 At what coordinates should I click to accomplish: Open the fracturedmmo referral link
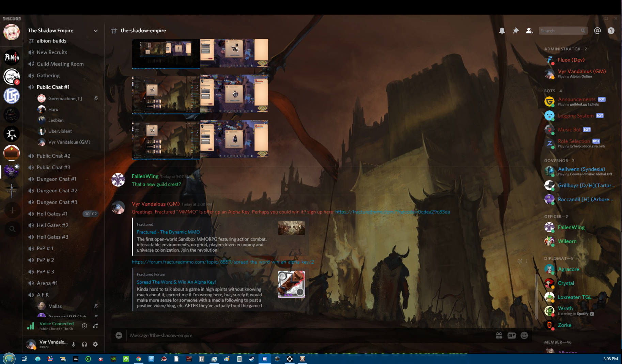[x=392, y=212]
